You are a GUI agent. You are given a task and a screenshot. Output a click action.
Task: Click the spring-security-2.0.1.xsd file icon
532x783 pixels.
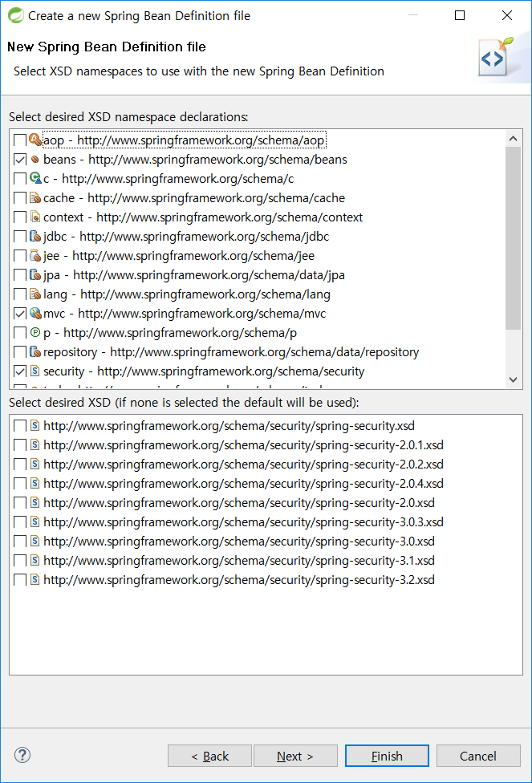tap(35, 444)
